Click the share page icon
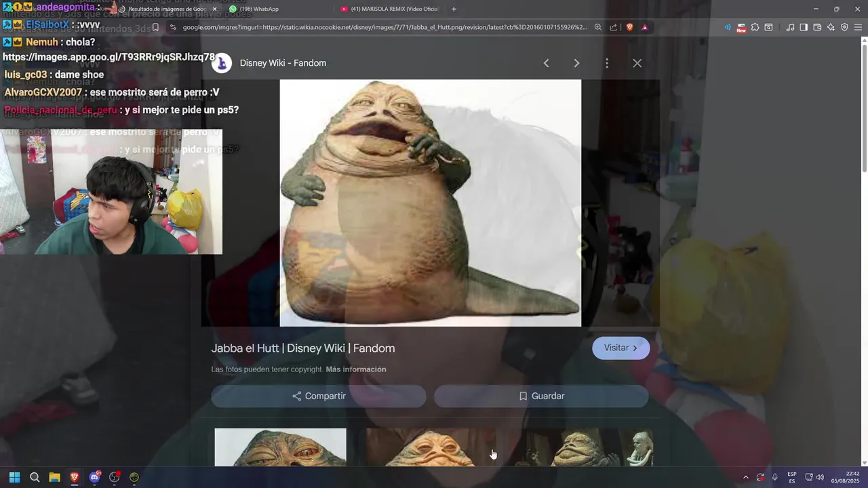 point(614,27)
